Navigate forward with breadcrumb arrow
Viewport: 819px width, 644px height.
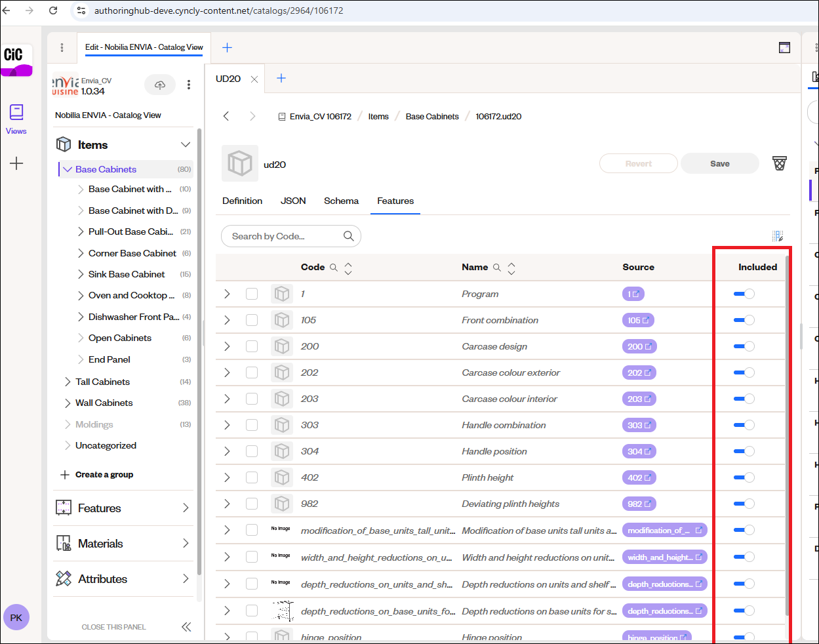252,116
